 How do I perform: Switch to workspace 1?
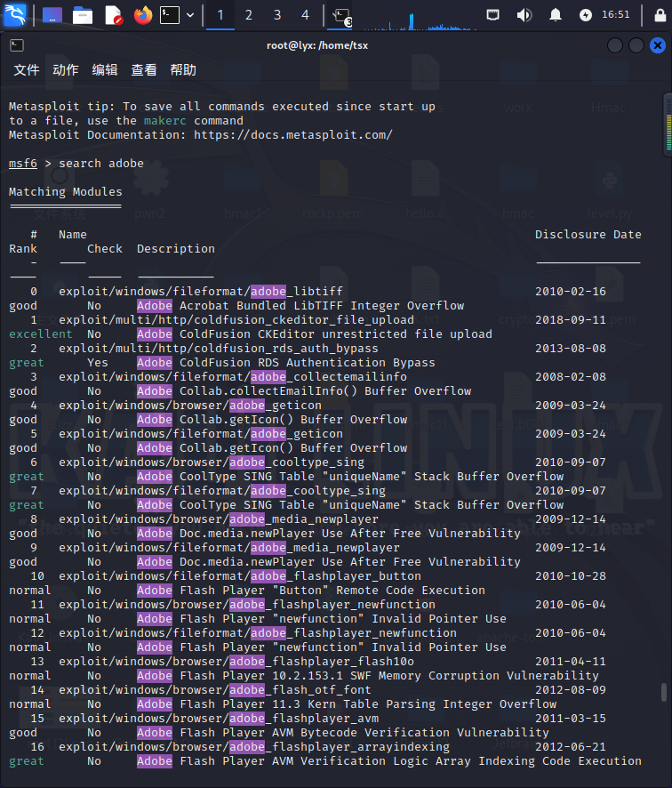(220, 15)
